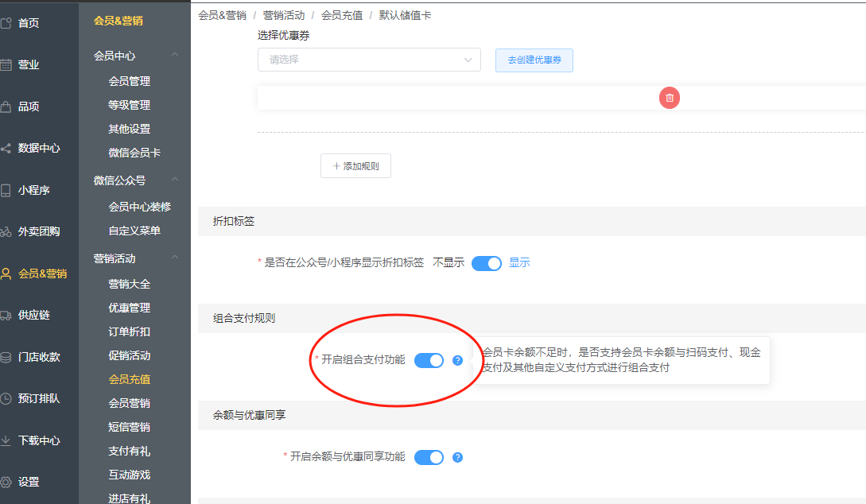Click 添加规则 button
This screenshot has width=866, height=504.
355,165
